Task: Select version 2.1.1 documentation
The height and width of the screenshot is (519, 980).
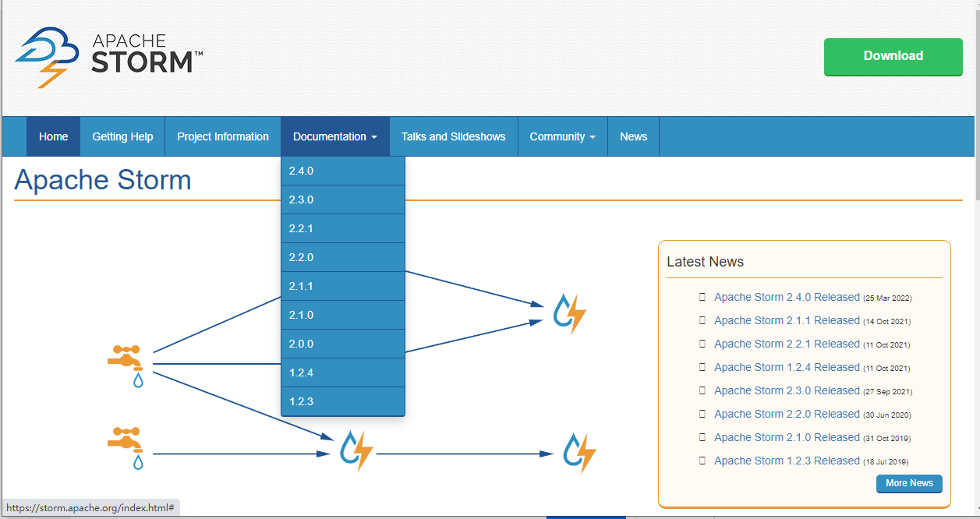Action: [x=343, y=286]
